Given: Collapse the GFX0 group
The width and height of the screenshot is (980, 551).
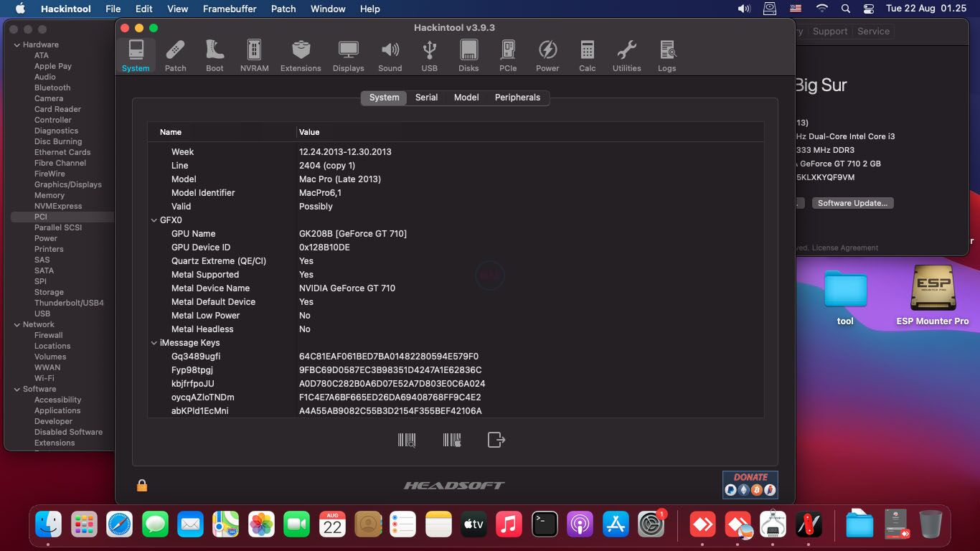Looking at the screenshot, I should tap(154, 220).
